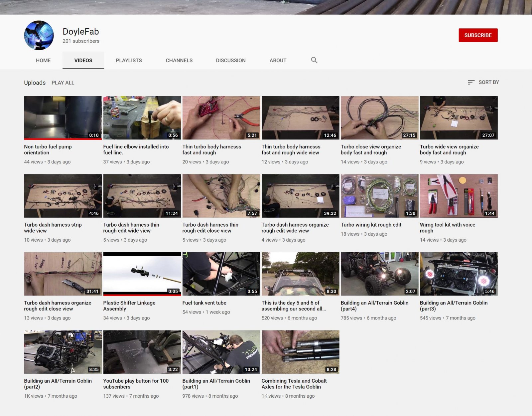This screenshot has width=532, height=416.
Task: Open Fuel tank vent tube video title
Action: tap(204, 303)
